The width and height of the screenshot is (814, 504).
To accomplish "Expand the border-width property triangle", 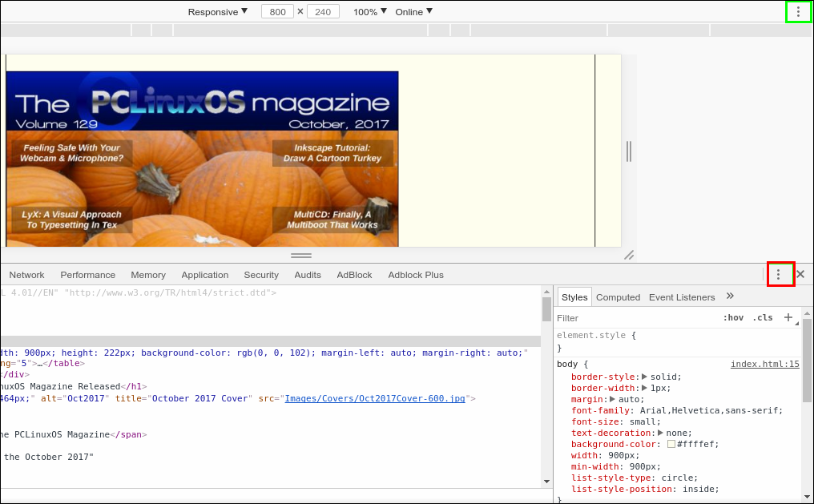I will point(644,388).
